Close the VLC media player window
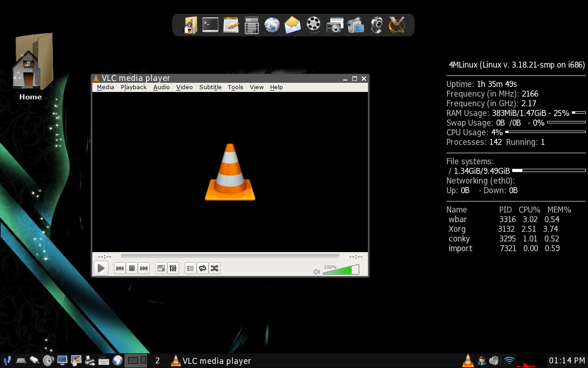This screenshot has height=368, width=588. pos(364,79)
